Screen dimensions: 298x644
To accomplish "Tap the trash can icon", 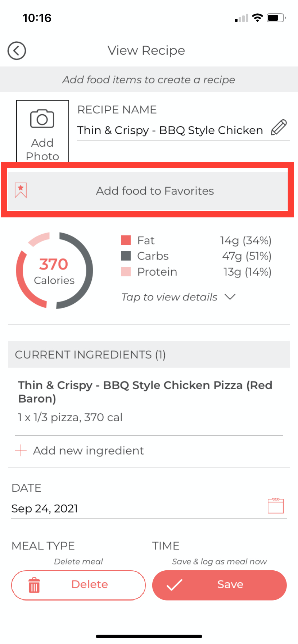I will click(x=34, y=585).
